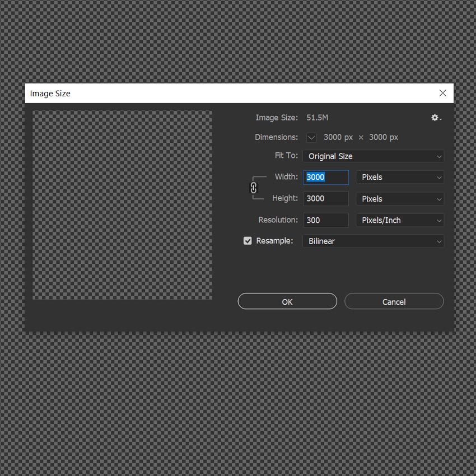476x476 pixels.
Task: Click the Fit To label
Action: click(x=286, y=156)
